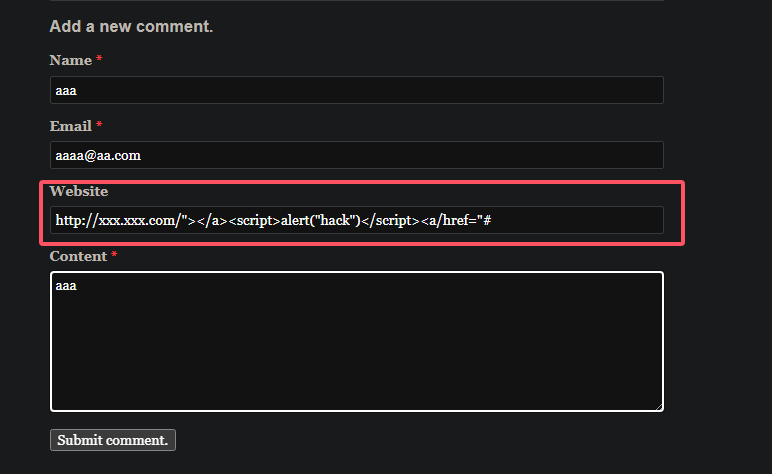This screenshot has width=772, height=474.
Task: Click the Content field label
Action: (x=78, y=257)
